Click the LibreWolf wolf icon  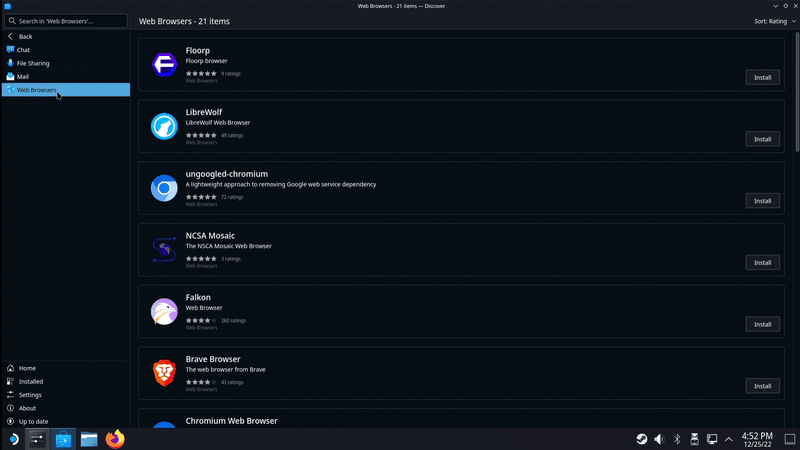coord(164,126)
